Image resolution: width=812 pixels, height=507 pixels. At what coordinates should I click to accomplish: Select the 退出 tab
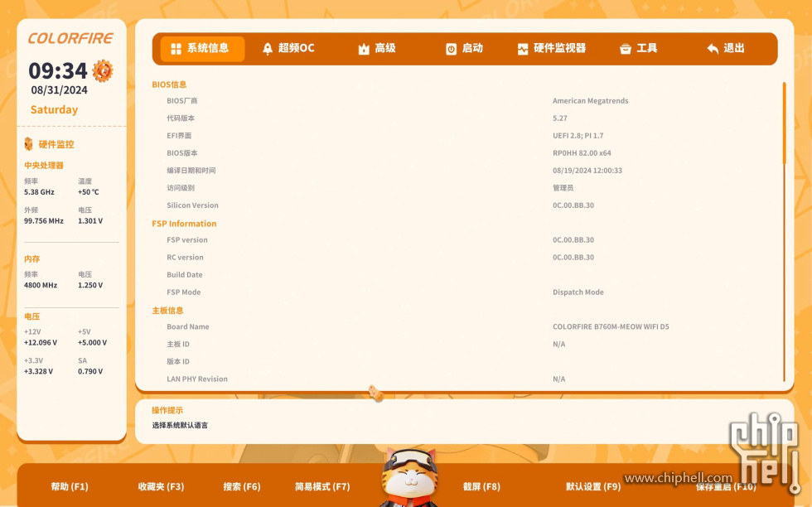[726, 49]
